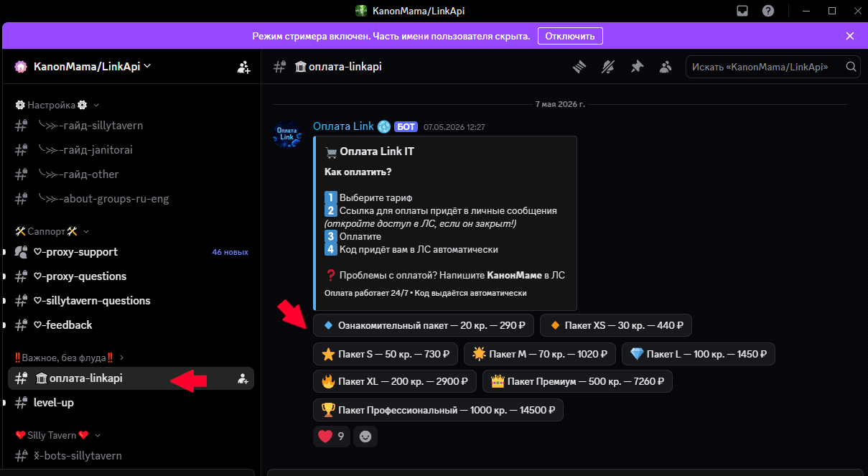Minimize the Discord window
This screenshot has height=476, width=868.
click(806, 11)
